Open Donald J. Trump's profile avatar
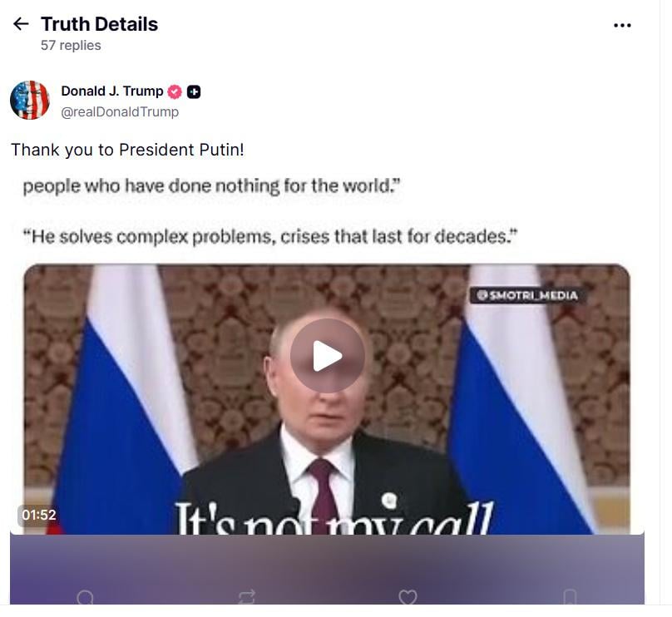Image resolution: width=672 pixels, height=617 pixels. [30, 101]
